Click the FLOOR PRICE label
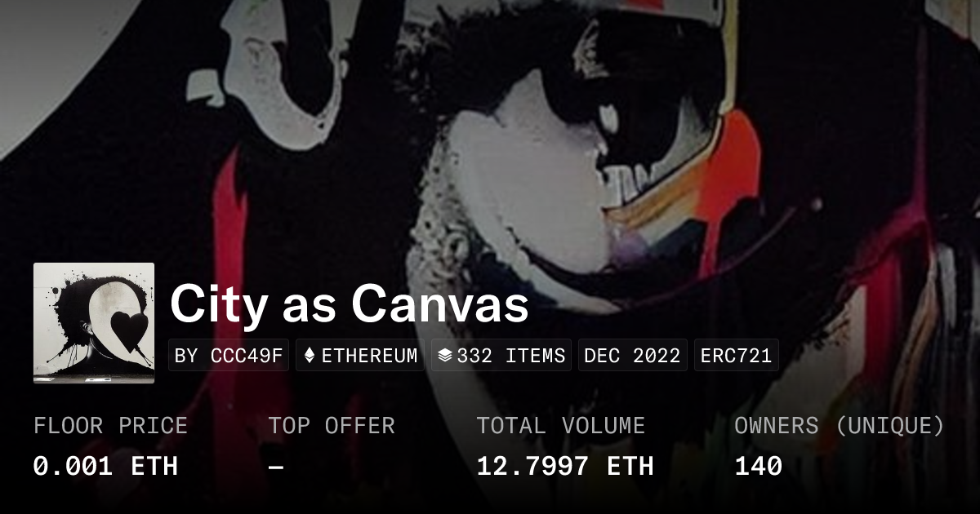The width and height of the screenshot is (980, 514). (110, 426)
